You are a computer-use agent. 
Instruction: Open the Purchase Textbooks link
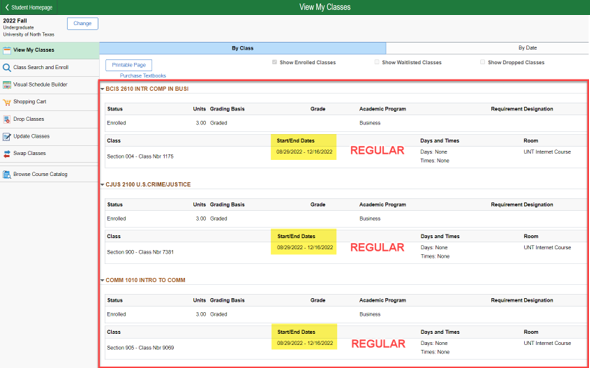pos(143,76)
